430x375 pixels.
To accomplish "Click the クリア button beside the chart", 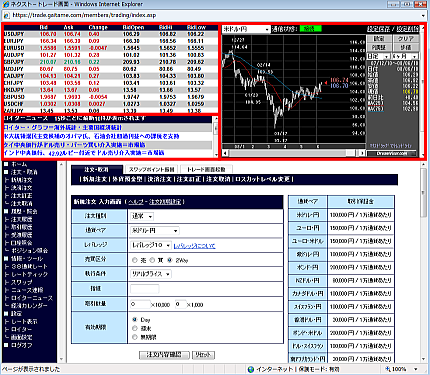I will pyautogui.click(x=406, y=39).
